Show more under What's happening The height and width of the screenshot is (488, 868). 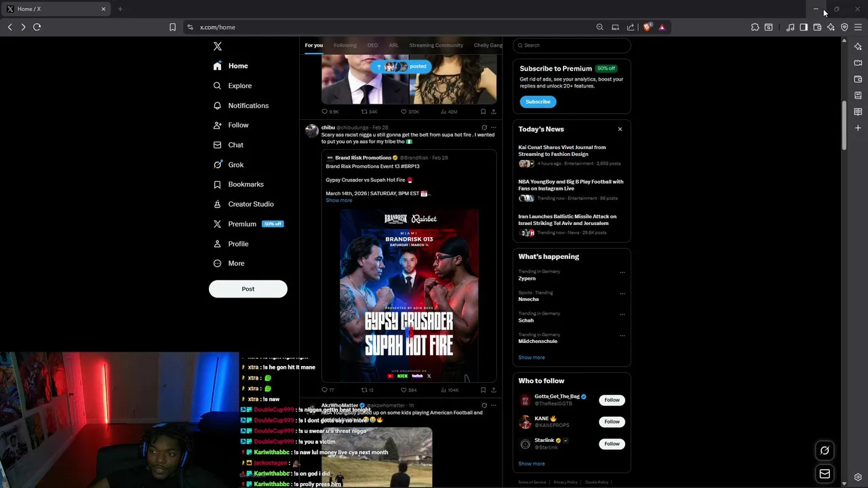[531, 357]
